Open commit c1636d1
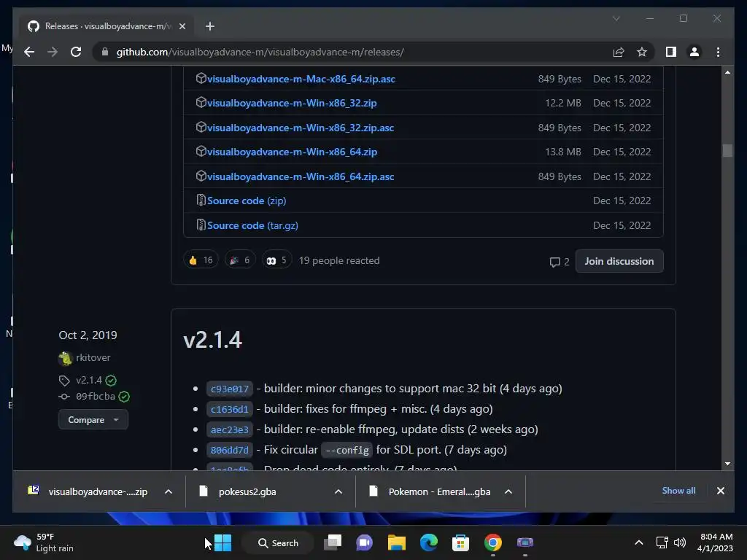Screen dimensions: 747x560 [x=229, y=409]
